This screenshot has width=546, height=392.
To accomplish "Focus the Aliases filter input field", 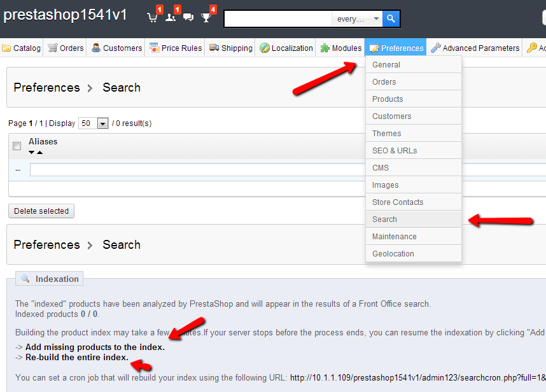I will (288, 170).
